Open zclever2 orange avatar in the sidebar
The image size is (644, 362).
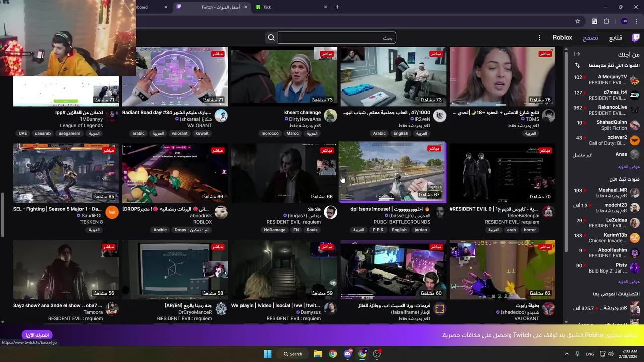[635, 140]
